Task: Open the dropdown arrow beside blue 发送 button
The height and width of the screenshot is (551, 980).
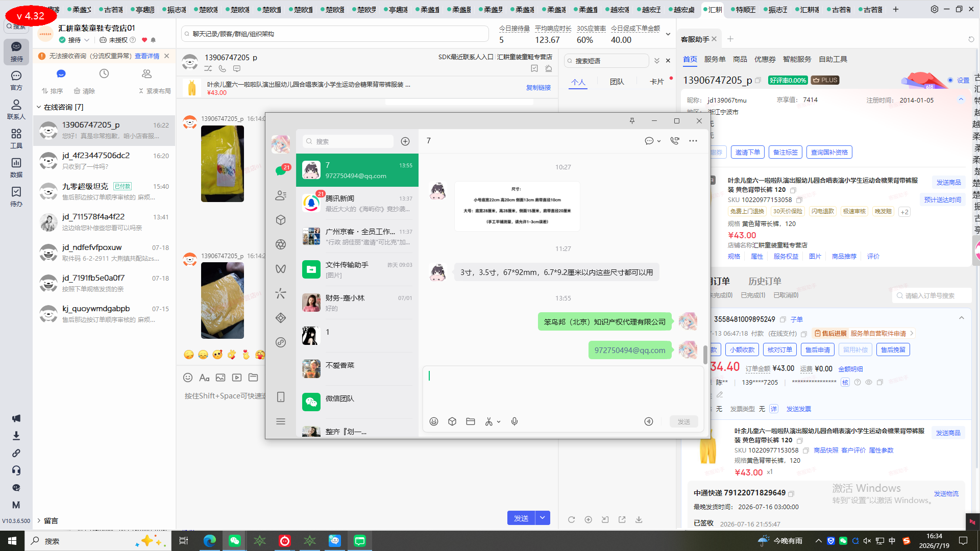Action: coord(543,518)
